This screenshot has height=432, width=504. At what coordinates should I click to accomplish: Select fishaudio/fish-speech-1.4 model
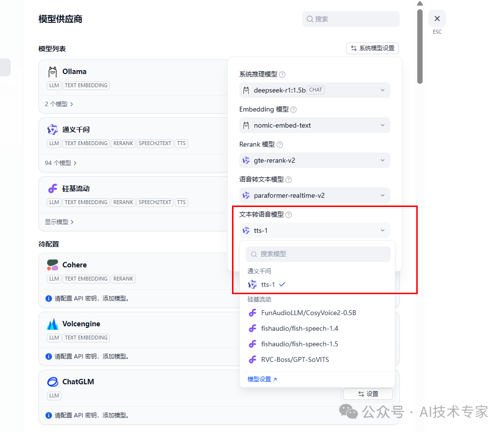(x=317, y=328)
